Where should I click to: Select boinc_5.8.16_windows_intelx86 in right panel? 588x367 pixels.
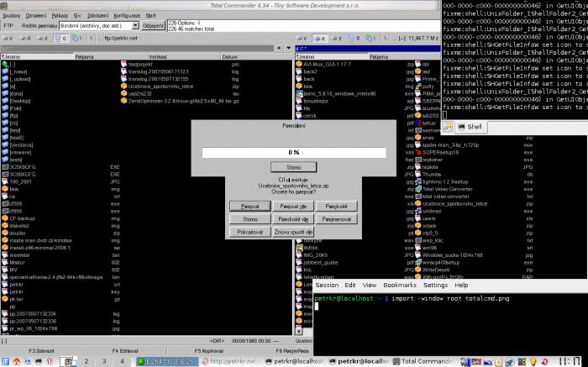tap(339, 94)
